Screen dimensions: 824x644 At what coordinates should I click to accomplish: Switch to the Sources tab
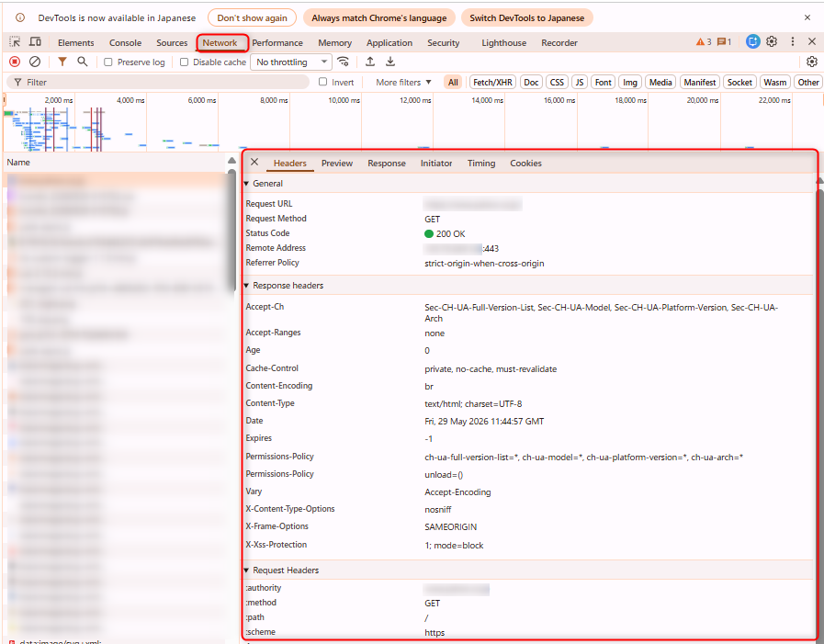tap(172, 42)
